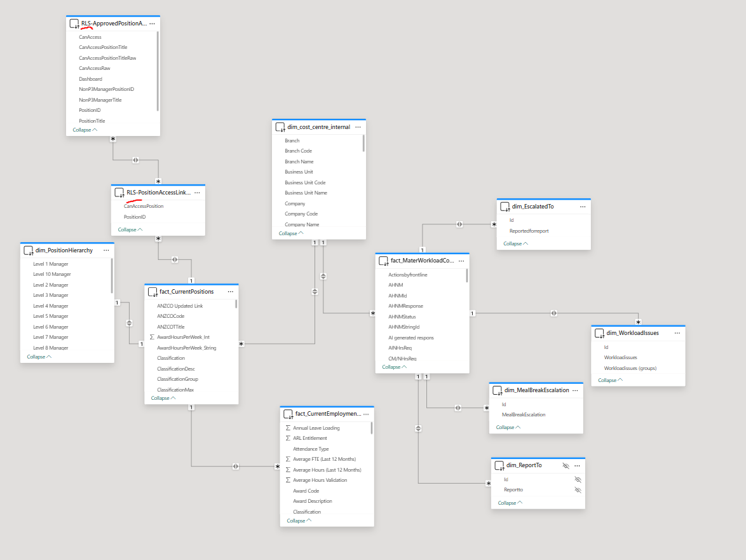
Task: Select the MealBreakEscalation field
Action: [524, 414]
